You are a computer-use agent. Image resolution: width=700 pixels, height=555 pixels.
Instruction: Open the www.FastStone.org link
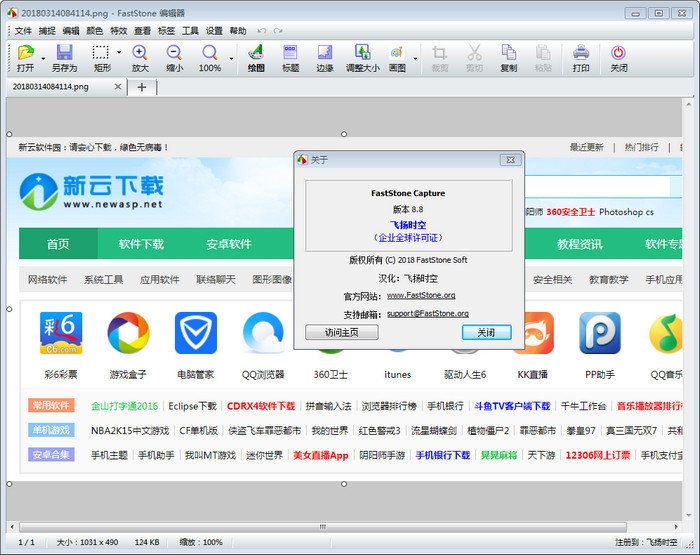pyautogui.click(x=421, y=295)
